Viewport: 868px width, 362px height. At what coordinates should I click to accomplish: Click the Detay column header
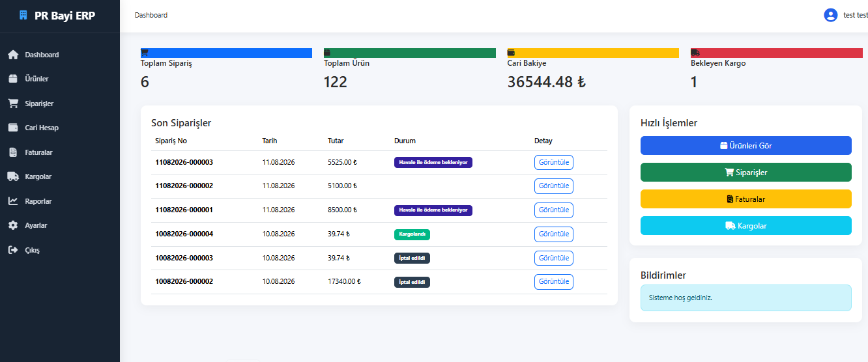[543, 141]
